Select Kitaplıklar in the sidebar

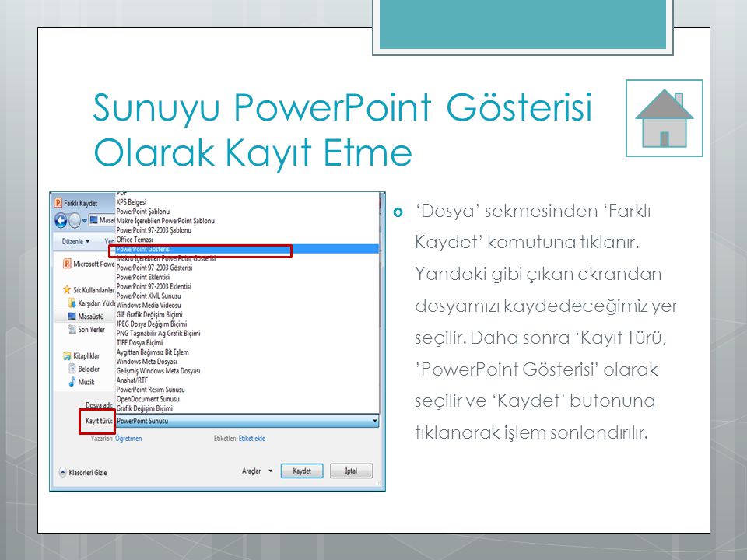point(81,355)
